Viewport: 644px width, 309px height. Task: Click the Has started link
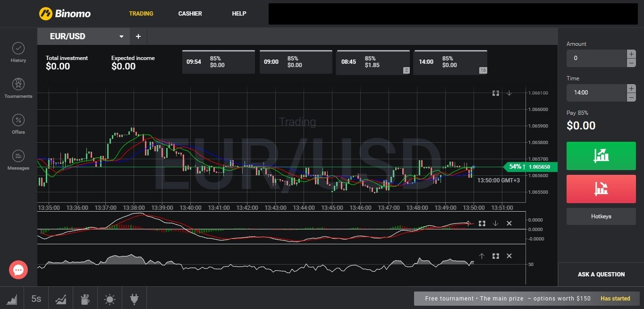click(x=615, y=299)
